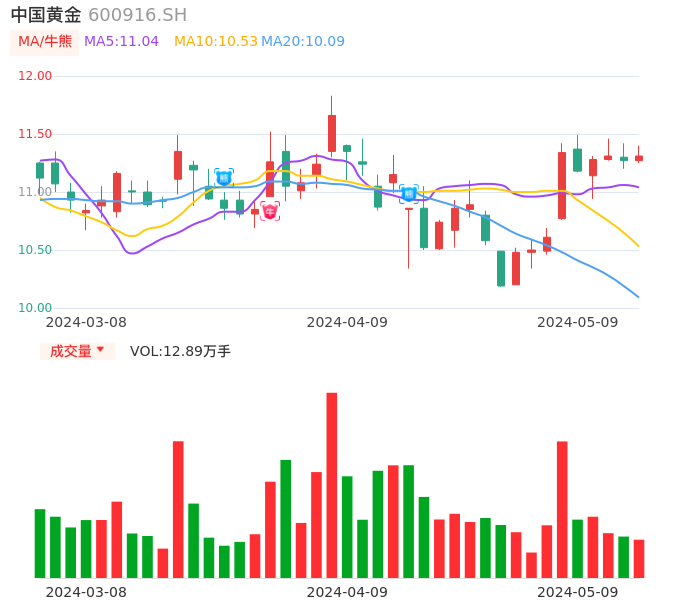Click the VOL:12.89万手 volume readout
Viewport: 686px width, 606px height.
click(x=180, y=351)
